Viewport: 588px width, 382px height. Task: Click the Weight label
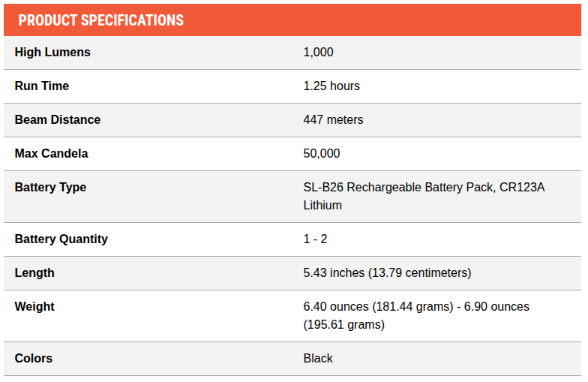click(x=34, y=307)
